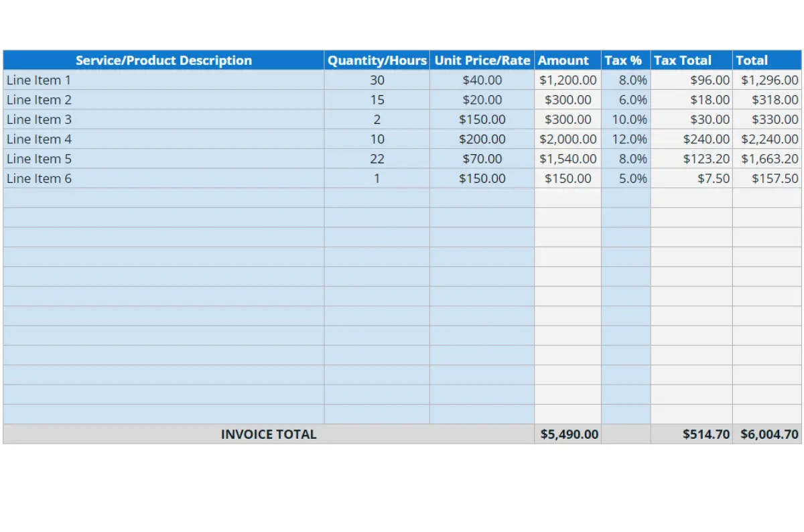Click the quantity cell showing 30
The width and height of the screenshot is (804, 532).
click(377, 80)
